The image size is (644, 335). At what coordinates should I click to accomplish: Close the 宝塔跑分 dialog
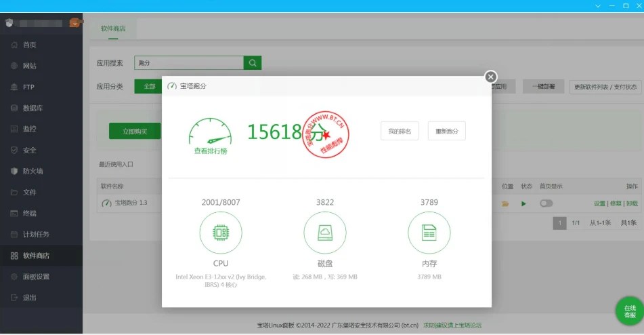pyautogui.click(x=490, y=77)
